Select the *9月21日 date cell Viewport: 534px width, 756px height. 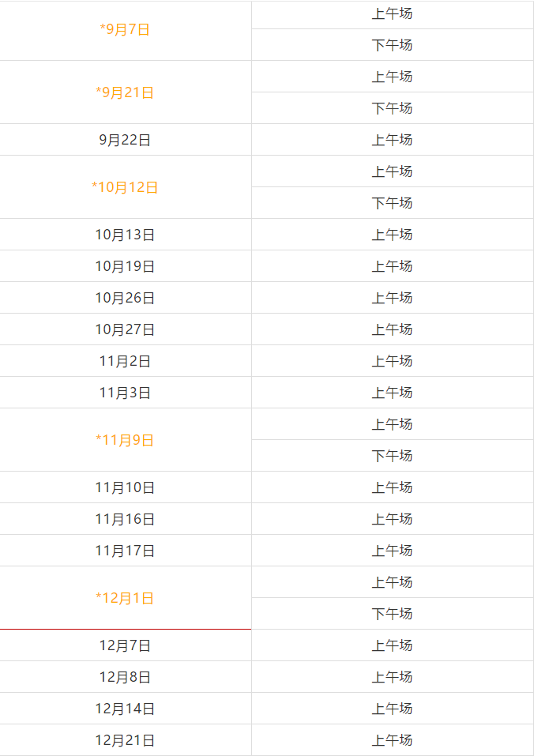125,92
